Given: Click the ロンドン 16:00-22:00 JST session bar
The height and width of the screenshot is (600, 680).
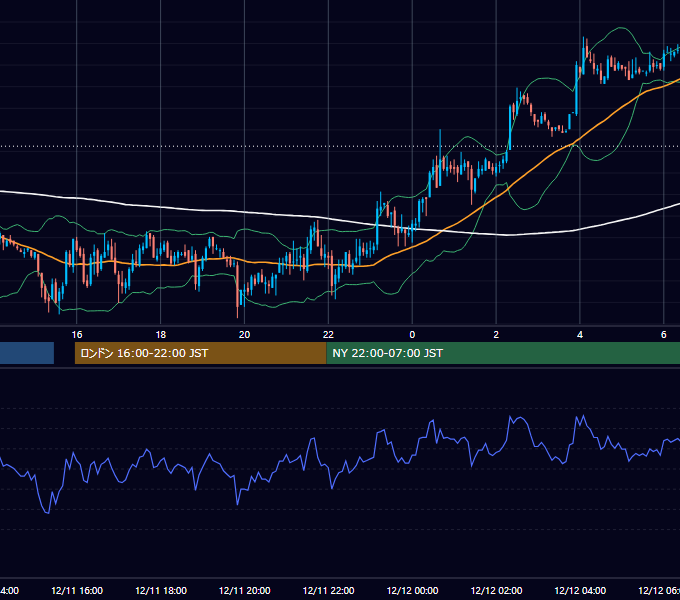Looking at the screenshot, I should [x=200, y=353].
